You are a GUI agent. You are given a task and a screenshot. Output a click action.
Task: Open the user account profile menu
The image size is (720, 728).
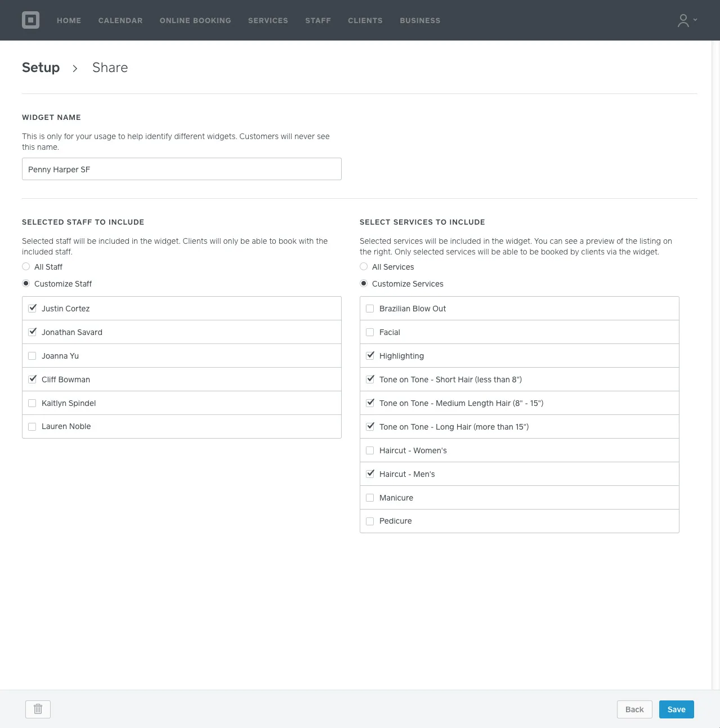(686, 20)
